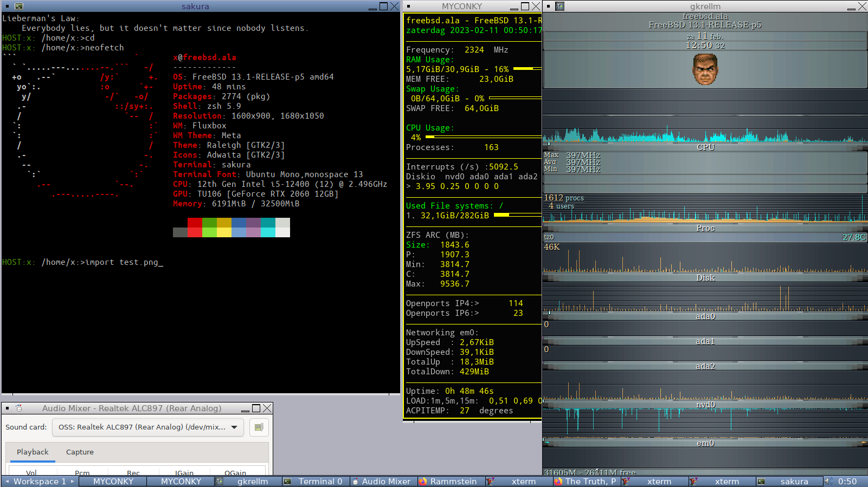The width and height of the screenshot is (868, 487).
Task: Toggle sticky dot on Audio Mixer titlebar
Action: [7, 408]
